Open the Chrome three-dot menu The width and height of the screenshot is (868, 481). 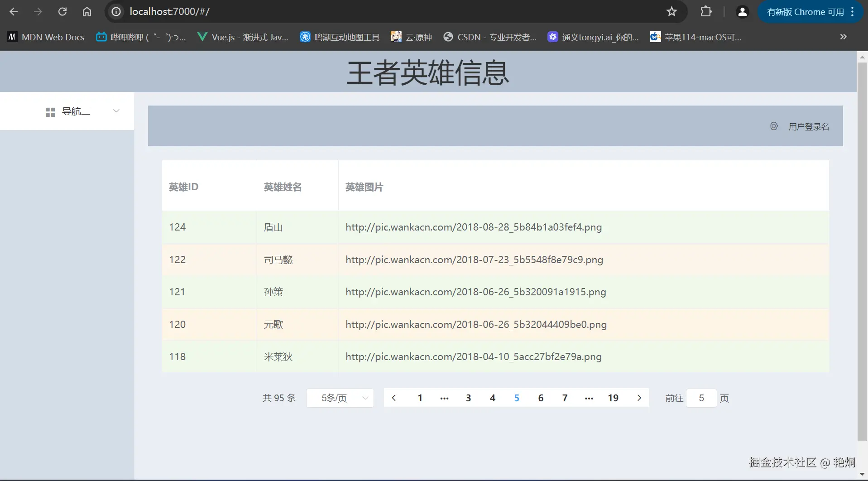coord(853,11)
